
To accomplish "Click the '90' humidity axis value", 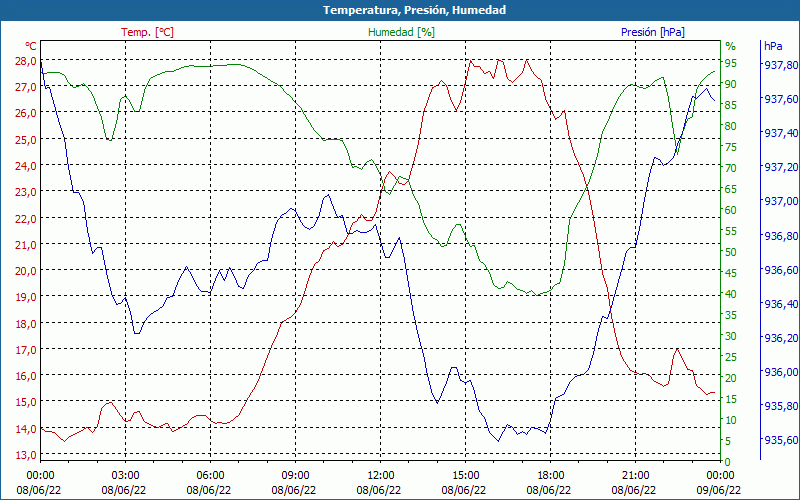I will point(731,84).
